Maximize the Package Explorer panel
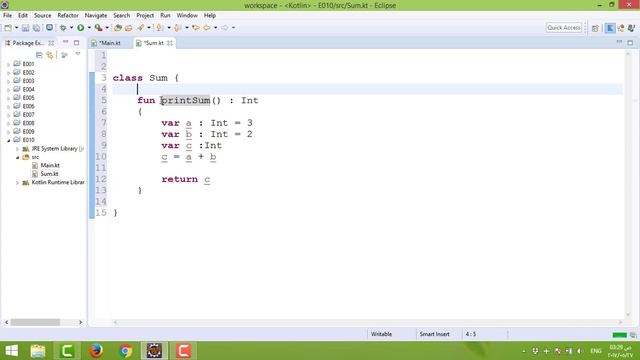 coord(76,42)
